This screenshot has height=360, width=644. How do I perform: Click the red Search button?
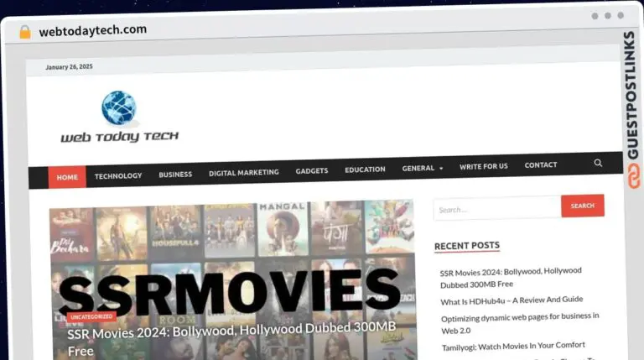pos(583,206)
